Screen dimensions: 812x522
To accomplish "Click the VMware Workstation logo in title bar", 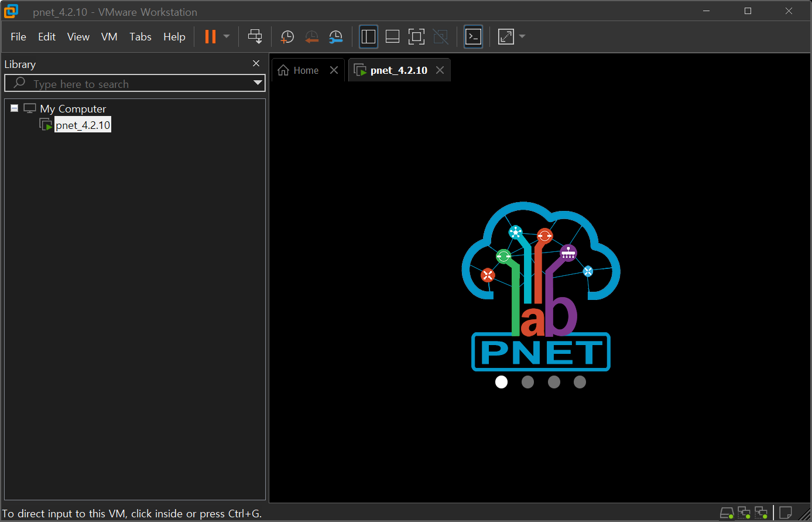I will tap(11, 11).
